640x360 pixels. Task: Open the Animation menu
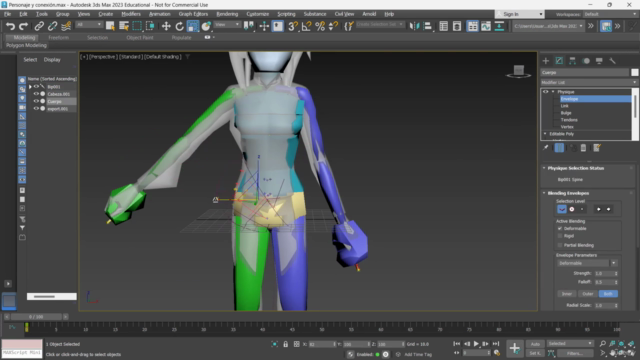(159, 14)
